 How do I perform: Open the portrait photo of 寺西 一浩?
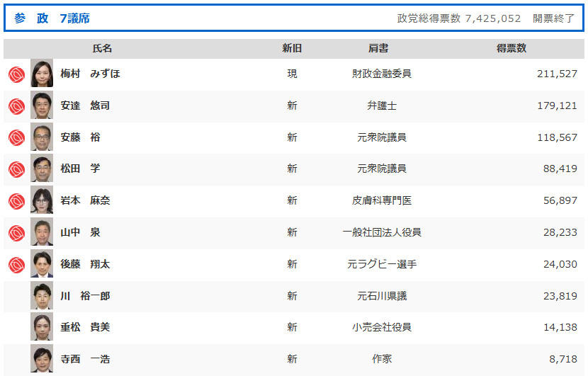[42, 359]
